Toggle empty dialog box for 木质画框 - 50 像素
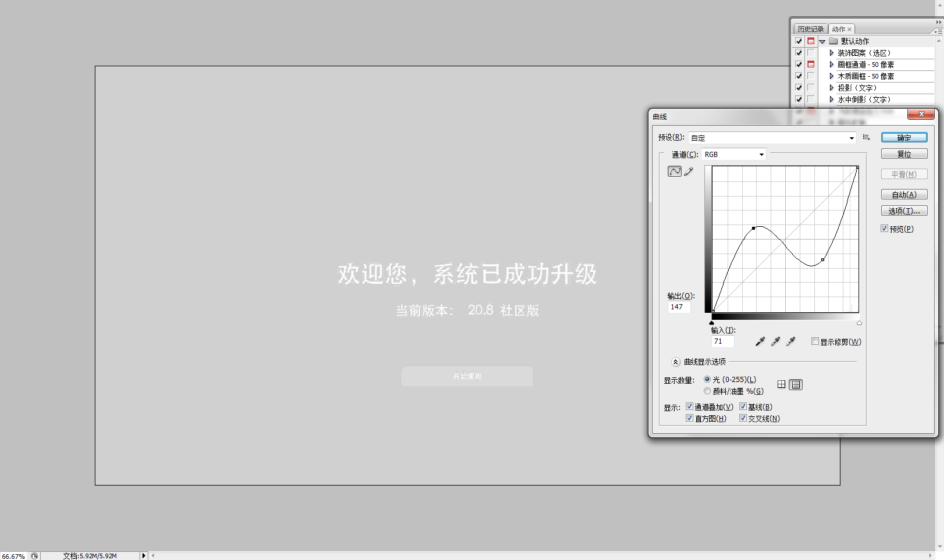The width and height of the screenshot is (944, 560). tap(811, 76)
